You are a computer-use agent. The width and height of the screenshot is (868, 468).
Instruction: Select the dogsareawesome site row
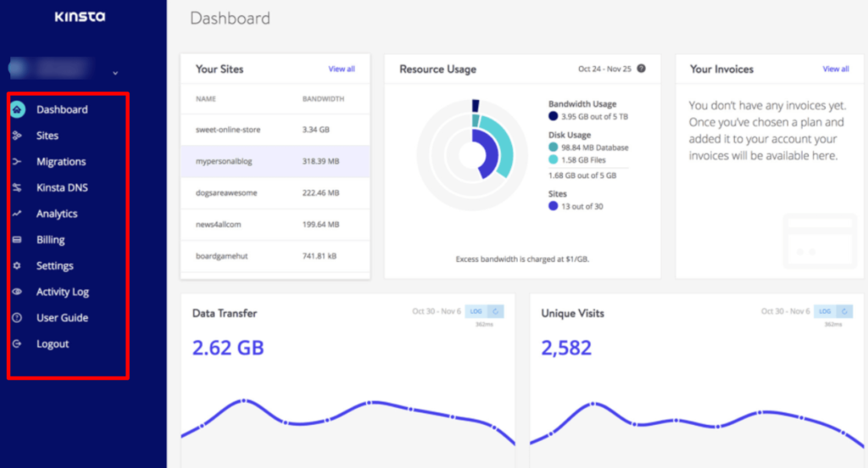pos(275,192)
